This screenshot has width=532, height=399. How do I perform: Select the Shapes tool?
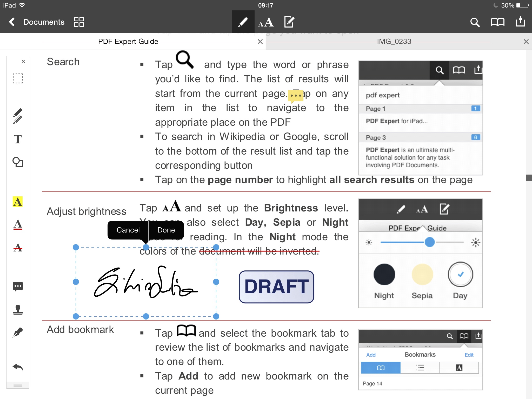(18, 162)
